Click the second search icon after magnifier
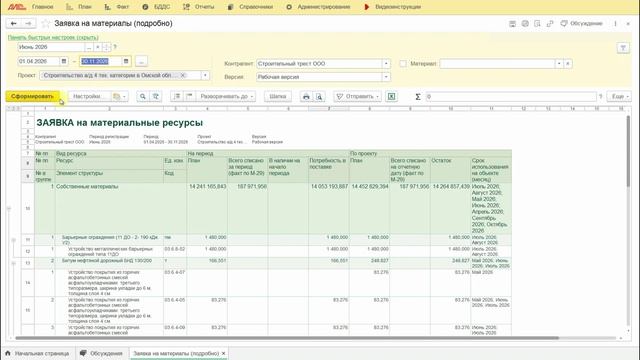The image size is (640, 360). [156, 97]
